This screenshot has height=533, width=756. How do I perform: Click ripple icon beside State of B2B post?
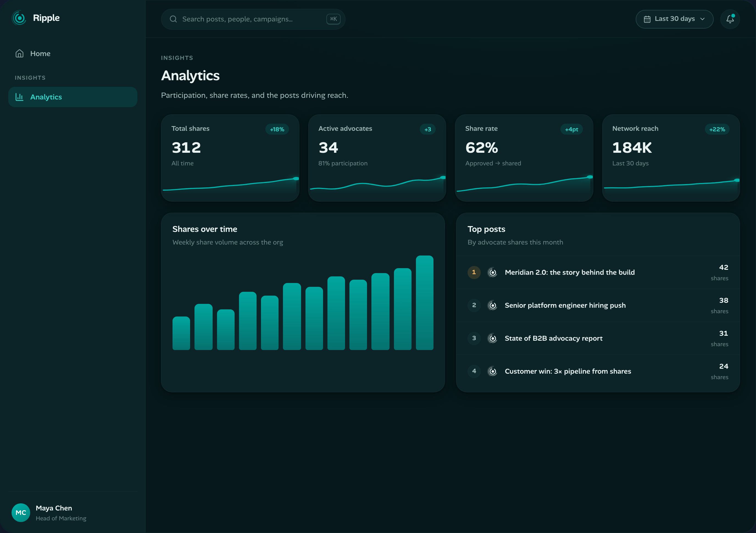click(x=492, y=338)
